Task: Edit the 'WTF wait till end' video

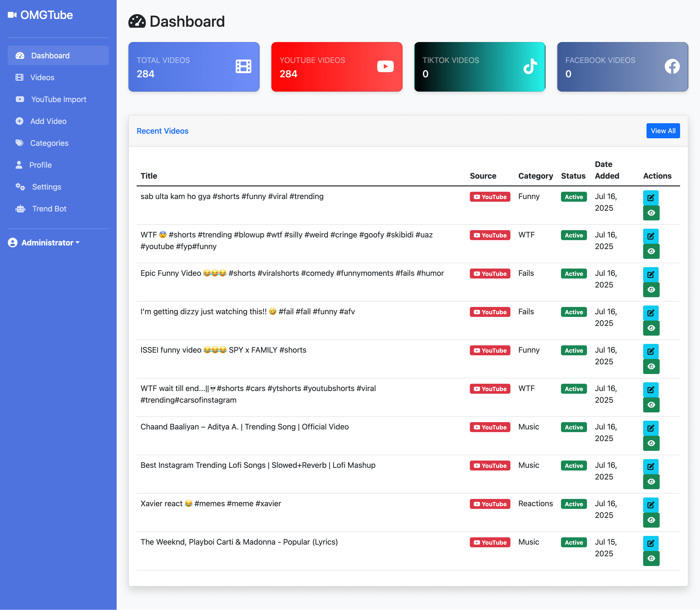Action: (x=651, y=390)
